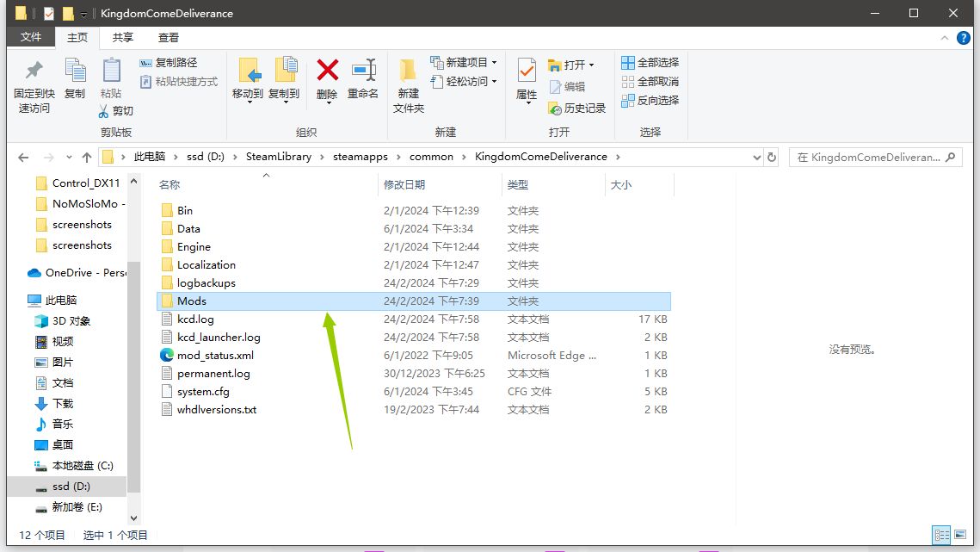The width and height of the screenshot is (980, 552).
Task: Select OneDrive in the navigation pane
Action: 76,273
